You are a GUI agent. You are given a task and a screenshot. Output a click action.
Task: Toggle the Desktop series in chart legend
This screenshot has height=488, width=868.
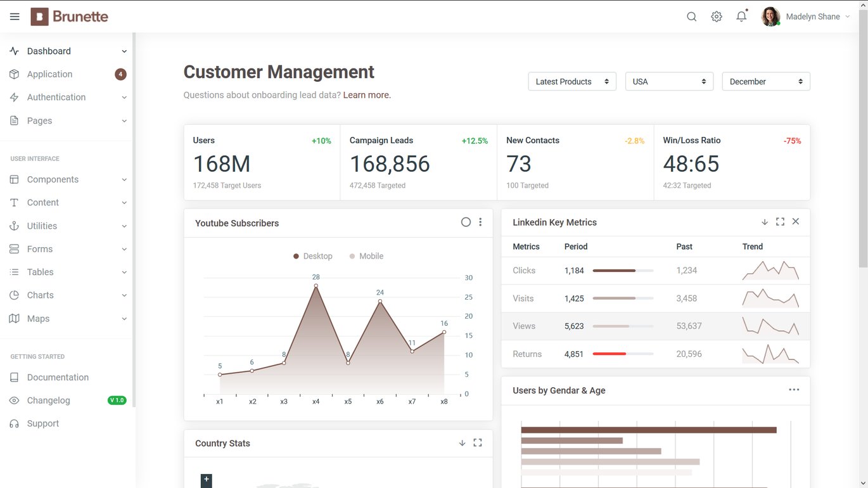[x=313, y=256]
